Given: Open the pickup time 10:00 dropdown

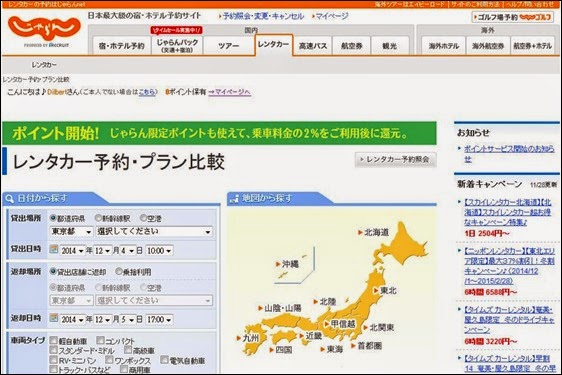Looking at the screenshot, I should [159, 250].
